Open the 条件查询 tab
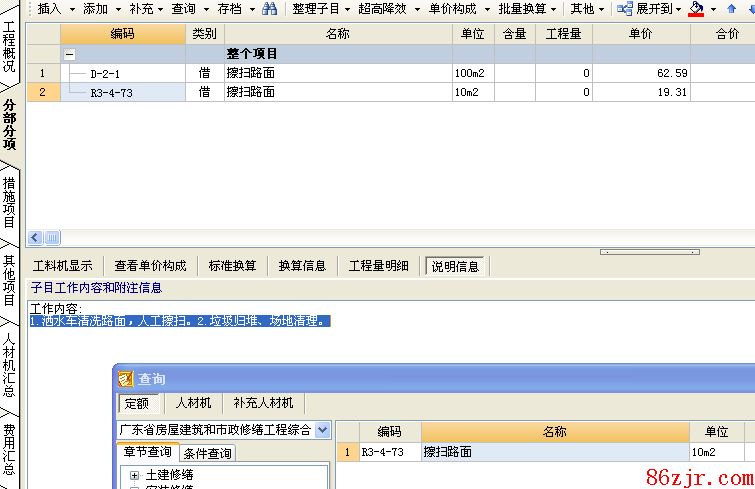This screenshot has height=489, width=755. [208, 454]
